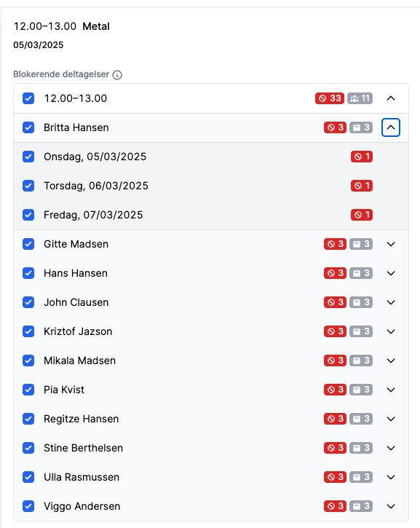Click Britta Hansen's gray calendar 3 badge

click(361, 127)
